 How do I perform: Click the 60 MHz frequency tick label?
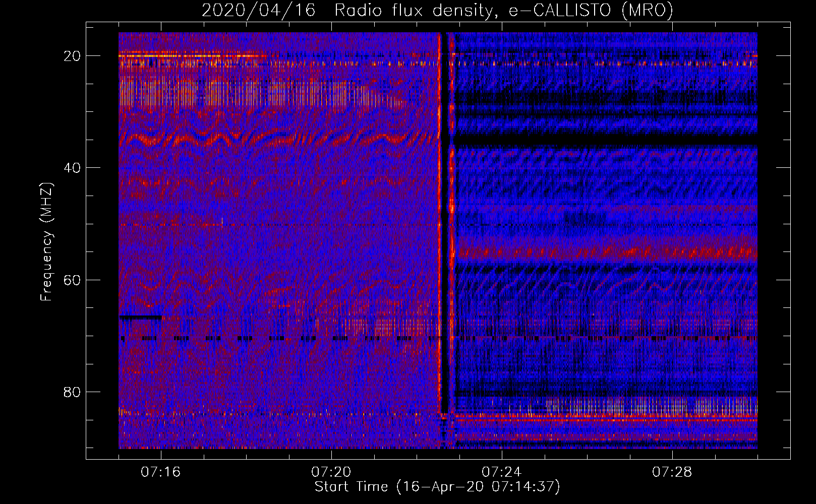coord(72,280)
